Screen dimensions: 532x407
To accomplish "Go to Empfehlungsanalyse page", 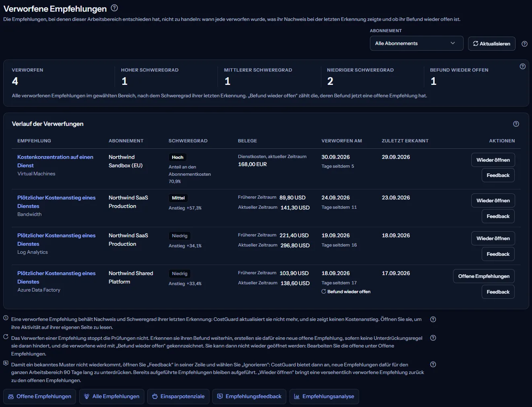I will point(324,397).
